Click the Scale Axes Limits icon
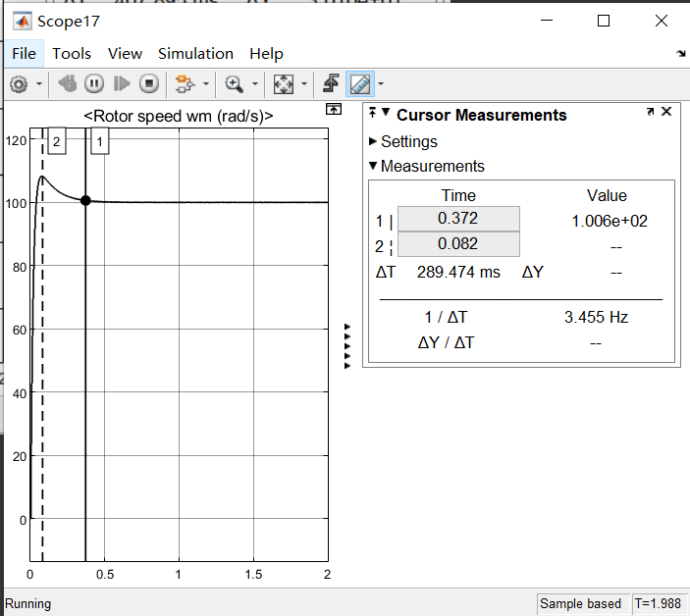This screenshot has height=616, width=690. (283, 83)
